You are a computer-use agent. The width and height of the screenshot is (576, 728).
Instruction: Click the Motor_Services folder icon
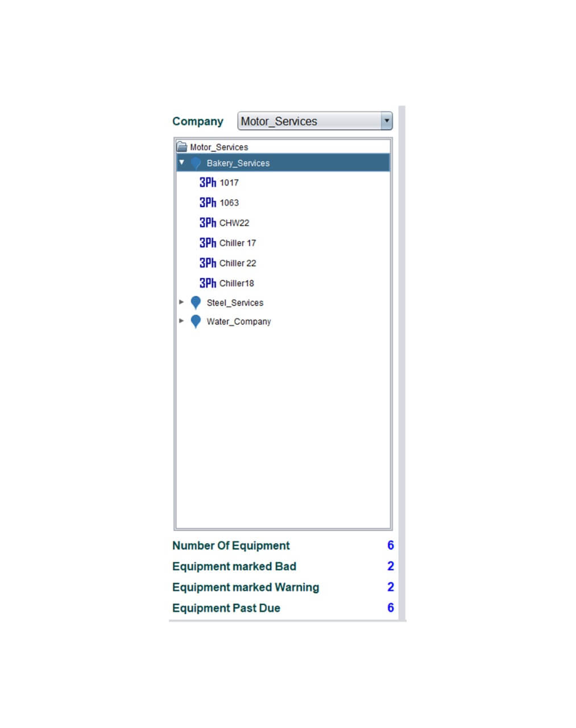point(182,147)
